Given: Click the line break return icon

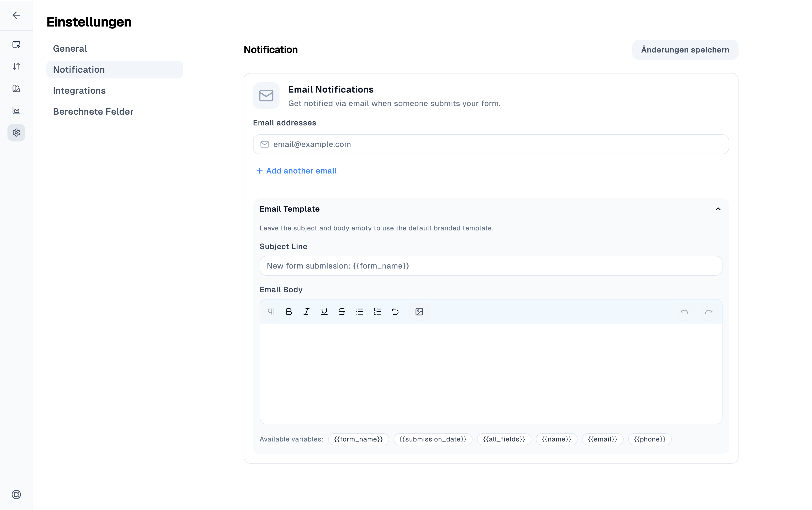Looking at the screenshot, I should point(395,312).
